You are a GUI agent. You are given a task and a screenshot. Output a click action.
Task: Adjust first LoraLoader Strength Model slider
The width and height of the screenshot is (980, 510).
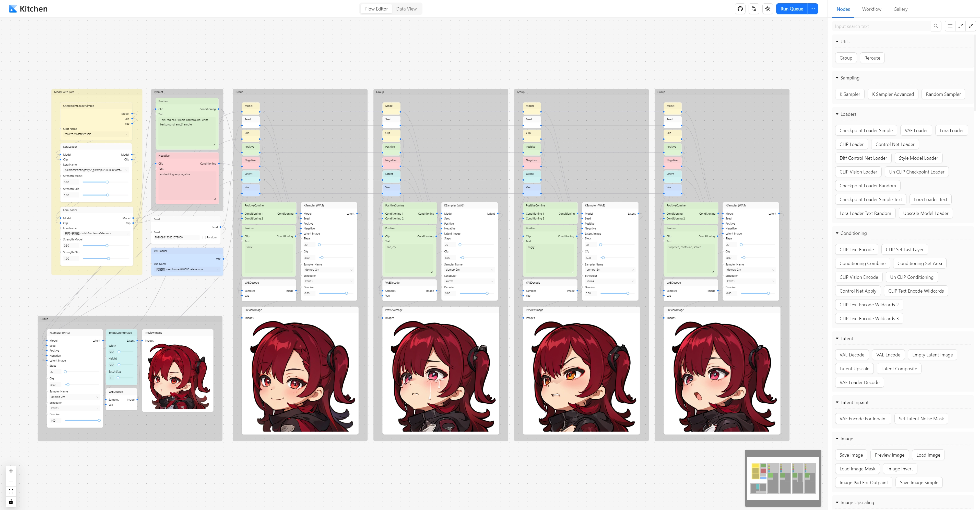[107, 182]
